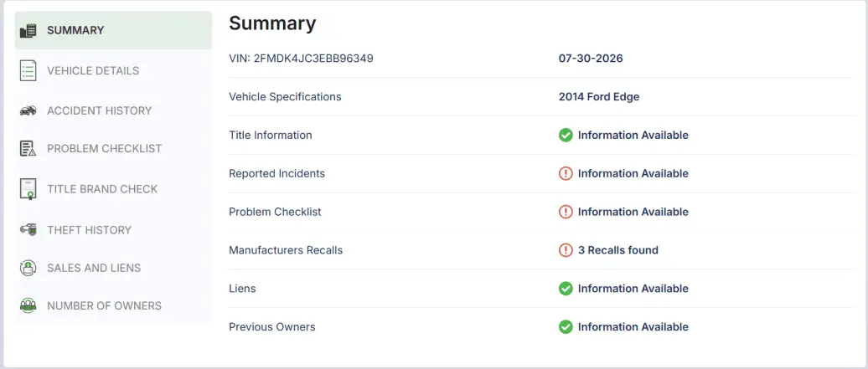The image size is (868, 369).
Task: Click the Sales and Liens lock icon
Action: coord(28,268)
